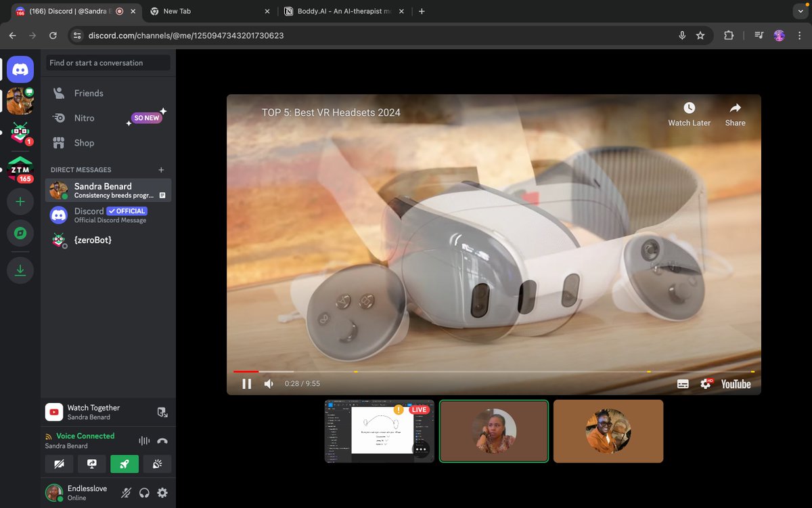Toggle deafen headphones
This screenshot has width=812, height=508.
tap(144, 493)
